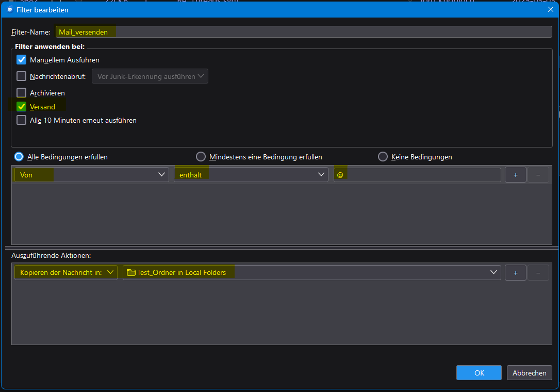Uncheck the Manuellem Ausführen checkbox
The width and height of the screenshot is (560, 392).
tap(22, 60)
